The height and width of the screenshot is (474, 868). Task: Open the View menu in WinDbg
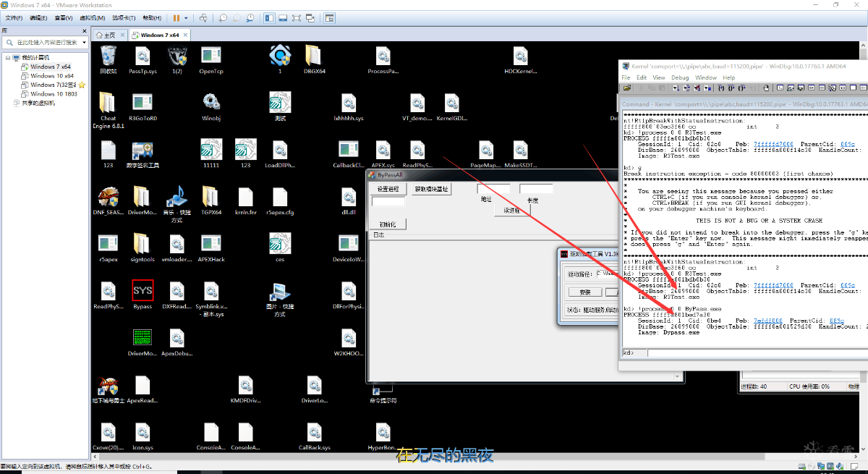(659, 77)
